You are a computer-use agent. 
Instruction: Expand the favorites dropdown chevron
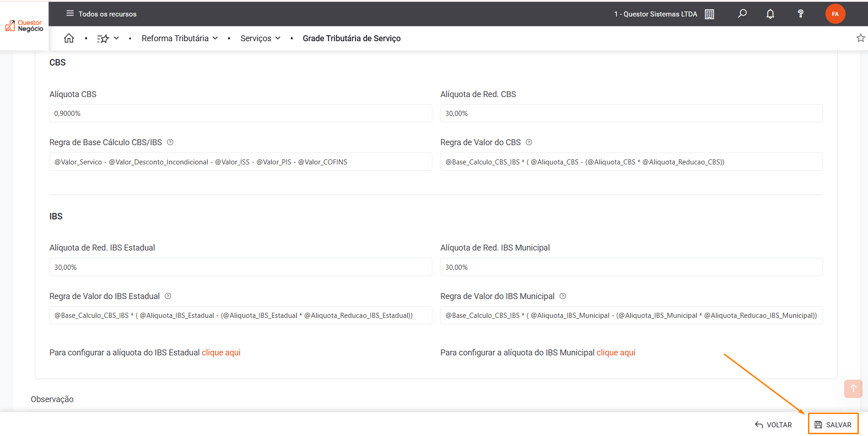point(116,38)
